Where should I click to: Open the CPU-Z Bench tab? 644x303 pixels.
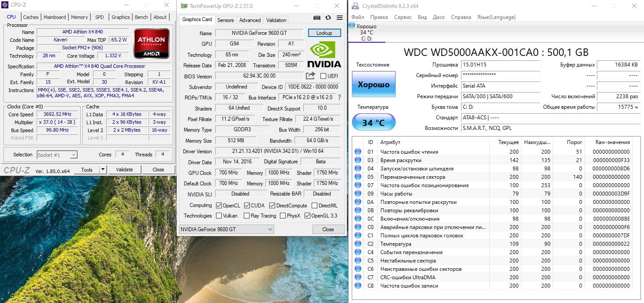(x=141, y=17)
